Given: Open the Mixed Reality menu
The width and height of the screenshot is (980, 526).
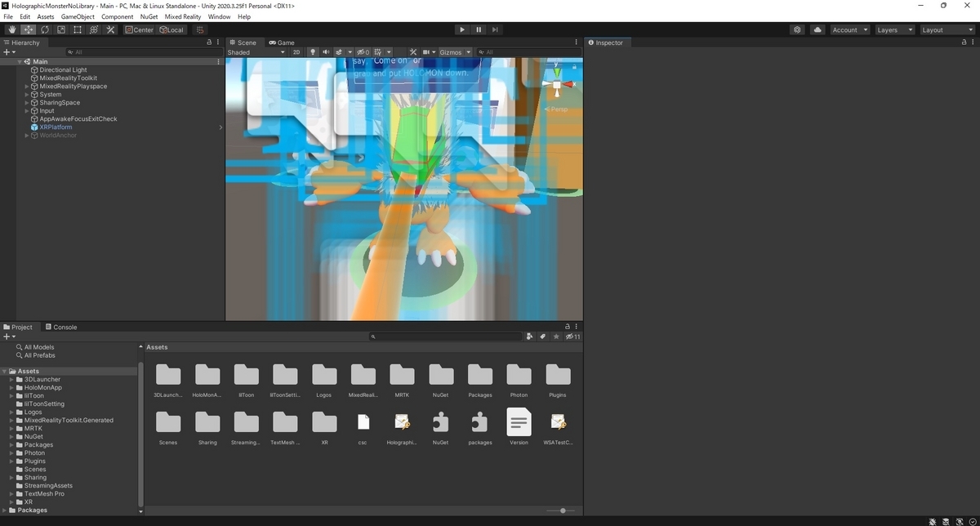Looking at the screenshot, I should pyautogui.click(x=183, y=16).
